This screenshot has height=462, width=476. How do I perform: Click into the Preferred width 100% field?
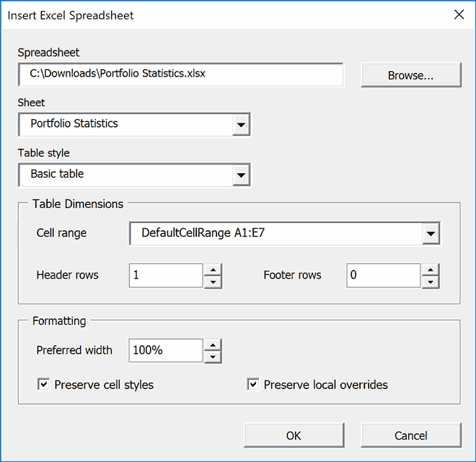click(x=166, y=350)
